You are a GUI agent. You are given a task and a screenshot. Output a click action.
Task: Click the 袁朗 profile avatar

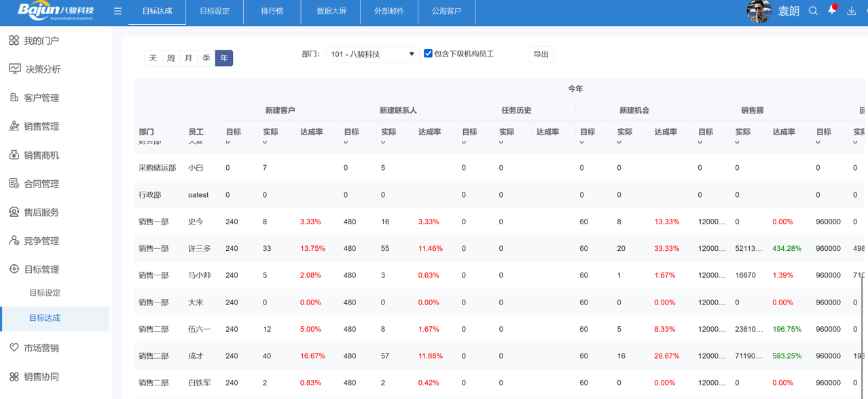click(x=759, y=12)
